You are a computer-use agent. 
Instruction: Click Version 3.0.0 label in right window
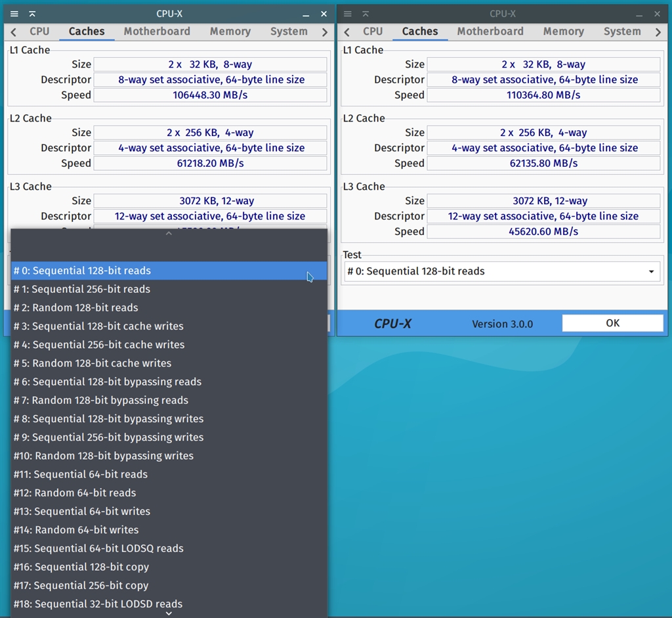(x=502, y=324)
